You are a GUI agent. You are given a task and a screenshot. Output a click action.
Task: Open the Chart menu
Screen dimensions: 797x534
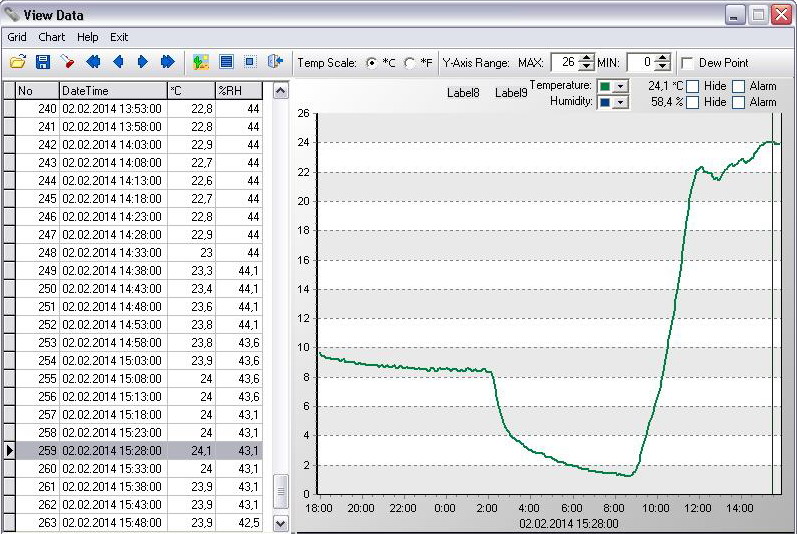(x=51, y=37)
